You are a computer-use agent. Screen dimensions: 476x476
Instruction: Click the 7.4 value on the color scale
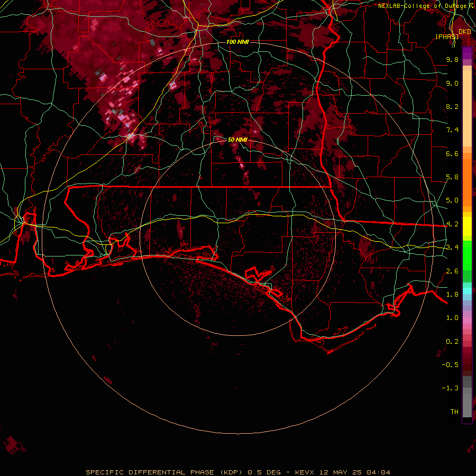[452, 130]
